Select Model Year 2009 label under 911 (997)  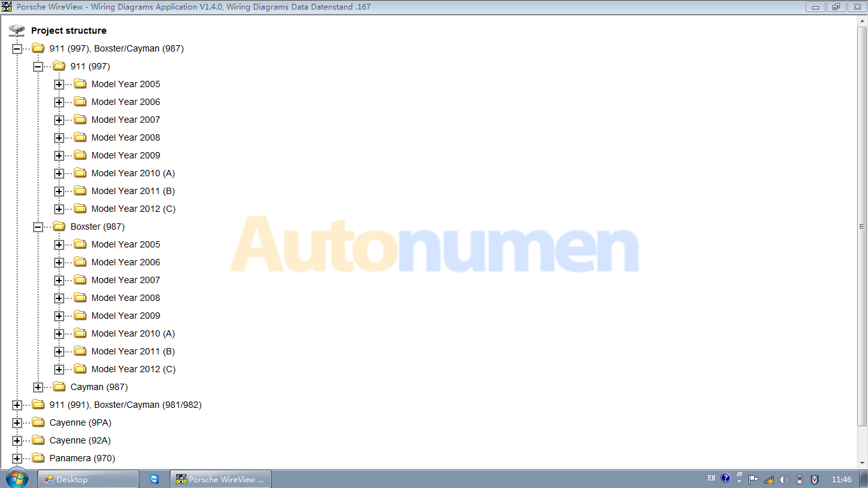click(x=126, y=155)
